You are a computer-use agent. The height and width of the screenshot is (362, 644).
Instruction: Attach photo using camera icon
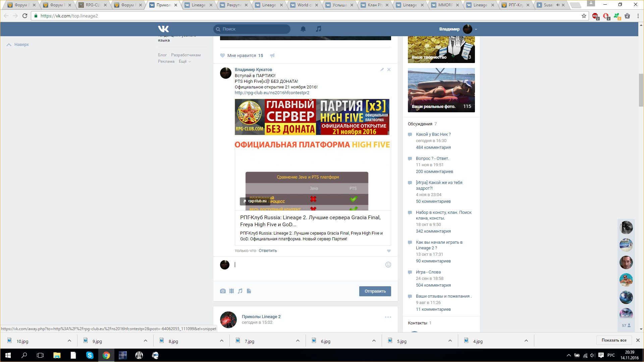223,291
